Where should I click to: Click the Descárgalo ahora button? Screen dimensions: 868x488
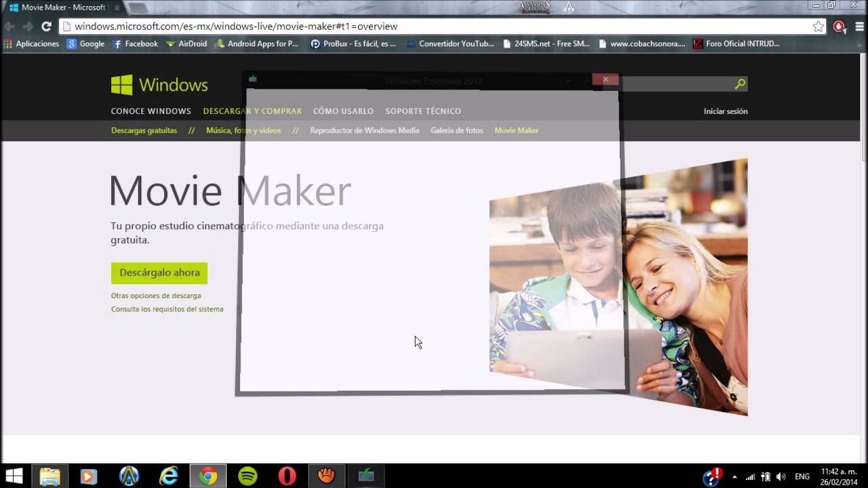click(x=159, y=272)
